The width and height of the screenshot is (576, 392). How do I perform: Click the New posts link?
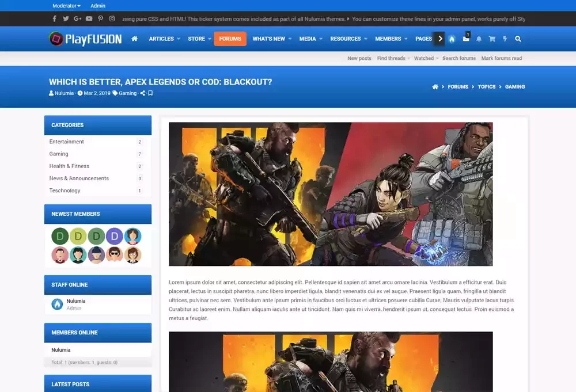pyautogui.click(x=359, y=58)
